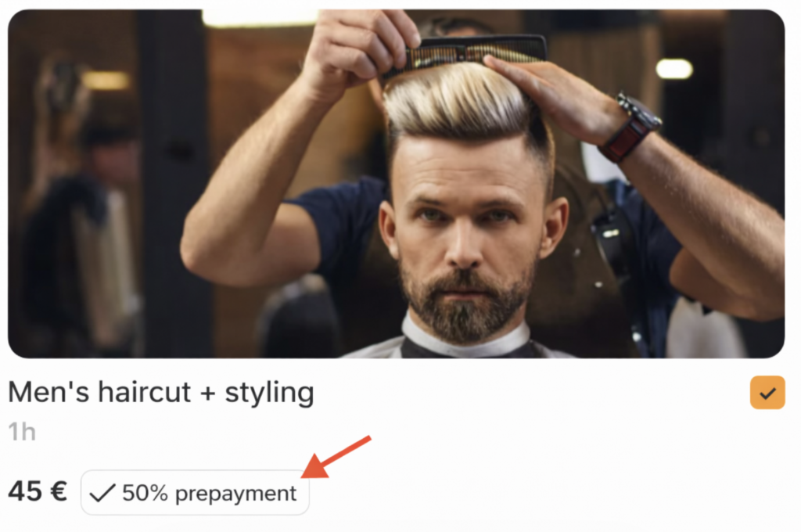801x532 pixels.
Task: Click the word "styling" in the title
Action: (270, 394)
